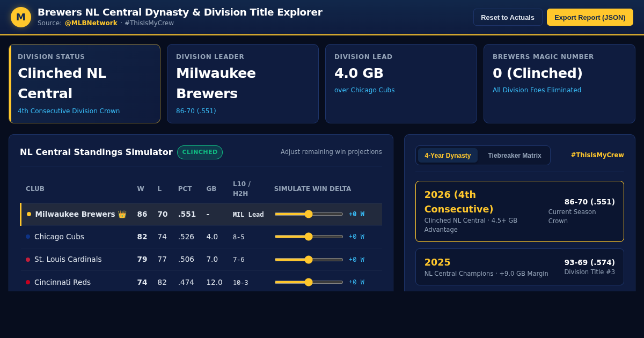Click the yellow dot beside Milwaukee Brewers

coord(29,214)
